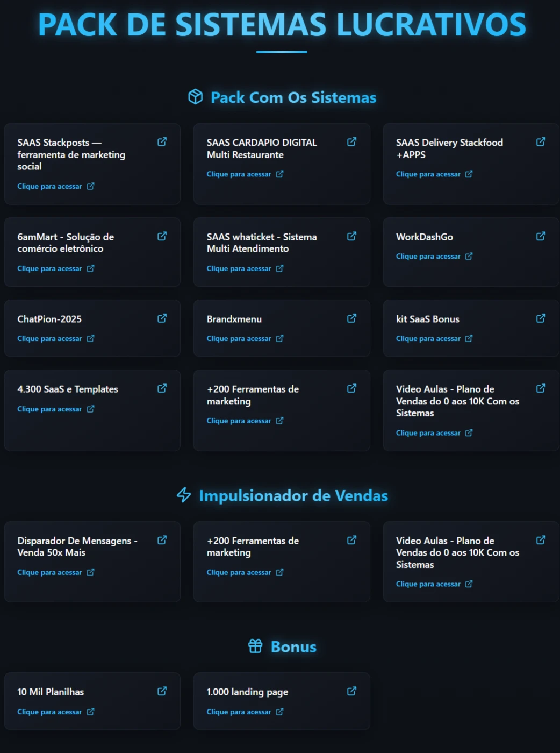Click the gift icon beside Bonus heading
The height and width of the screenshot is (753, 560).
tap(255, 646)
